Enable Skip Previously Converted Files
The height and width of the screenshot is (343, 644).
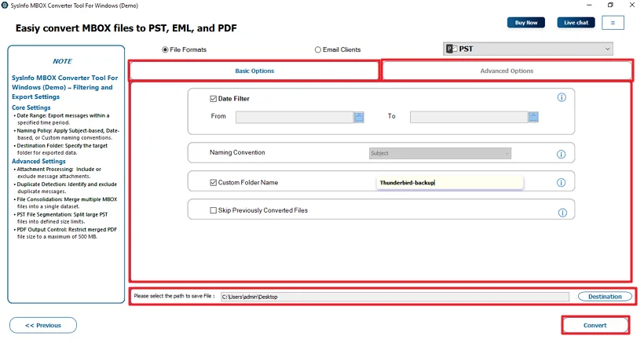pyautogui.click(x=213, y=210)
